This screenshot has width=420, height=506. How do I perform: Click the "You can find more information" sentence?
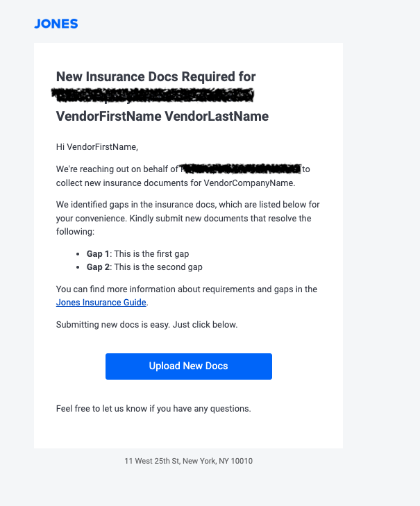(186, 289)
